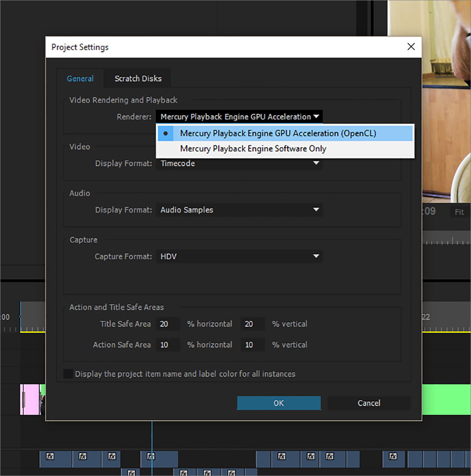Click Action Safe Area horizontal percentage field
Screen dimensions: 471x476
point(168,345)
